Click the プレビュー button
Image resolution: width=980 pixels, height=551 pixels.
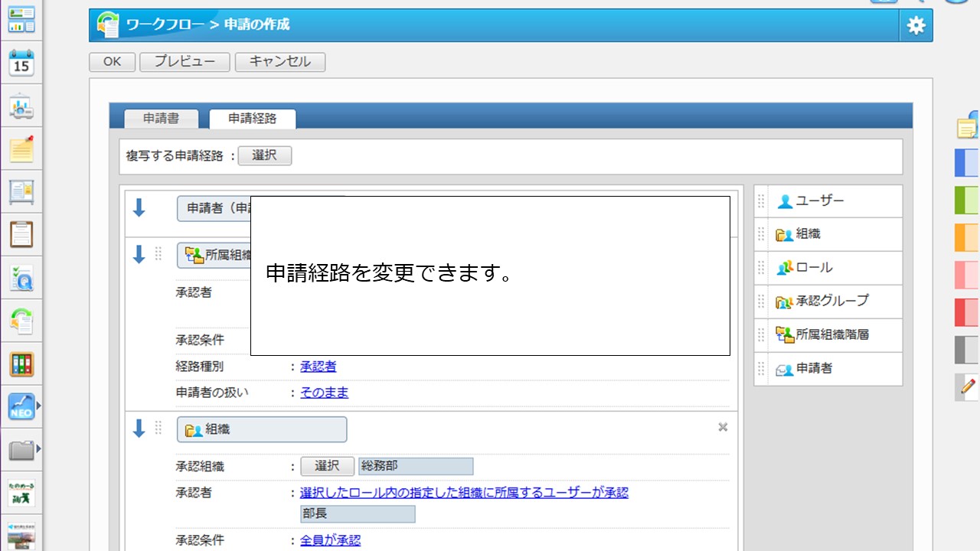pyautogui.click(x=185, y=62)
